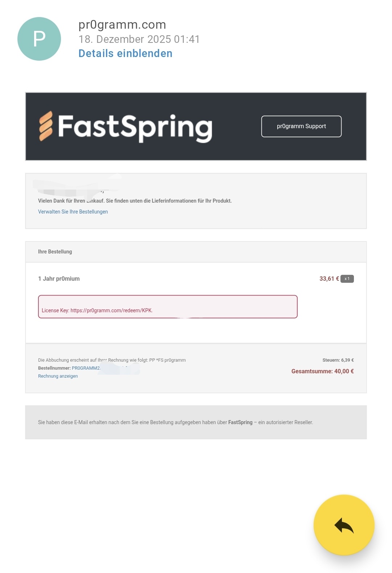This screenshot has height=573, width=392.
Task: Click the PR0GRAMM order number link
Action: click(x=86, y=368)
